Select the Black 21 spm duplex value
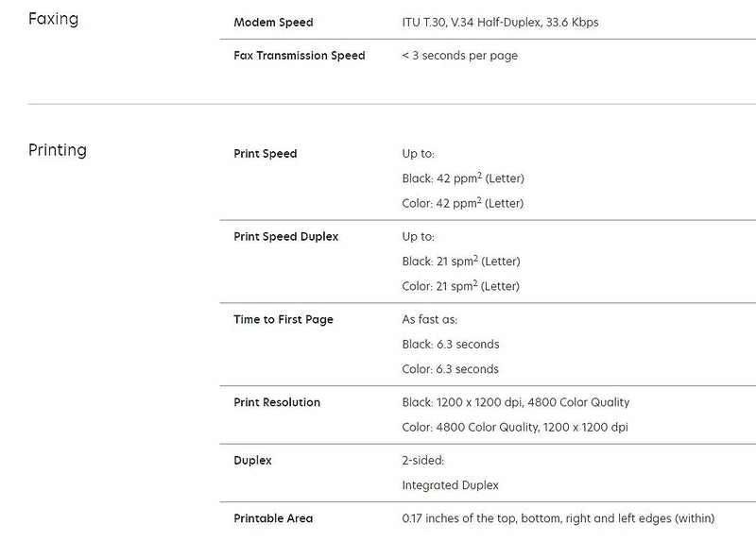756x541 pixels. (x=461, y=262)
